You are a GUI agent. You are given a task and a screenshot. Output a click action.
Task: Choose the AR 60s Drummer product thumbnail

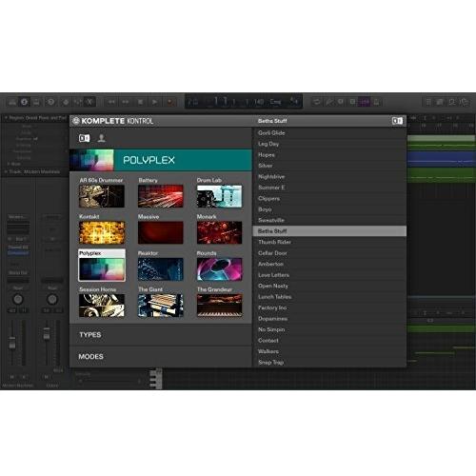tap(102, 196)
